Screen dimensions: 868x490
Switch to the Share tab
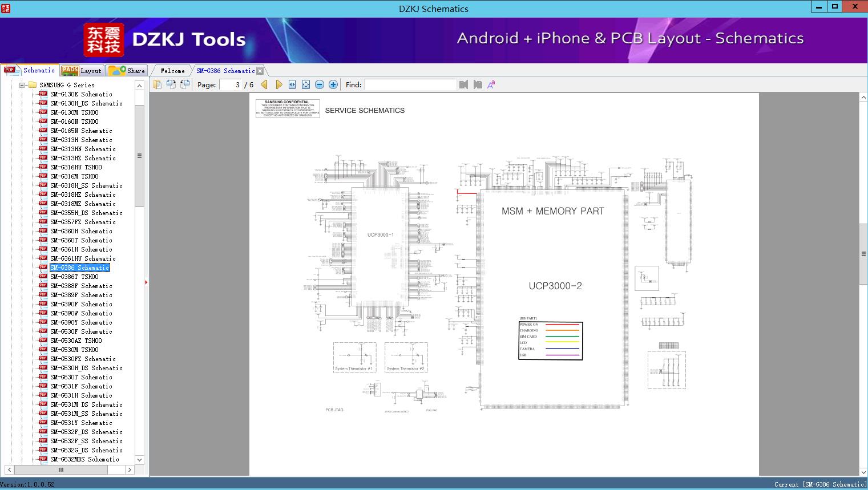127,70
